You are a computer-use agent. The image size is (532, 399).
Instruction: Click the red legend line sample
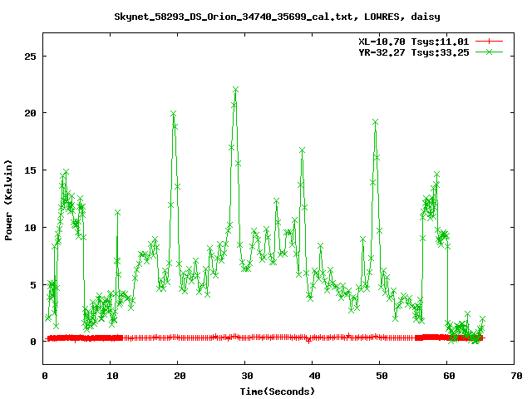pos(489,42)
